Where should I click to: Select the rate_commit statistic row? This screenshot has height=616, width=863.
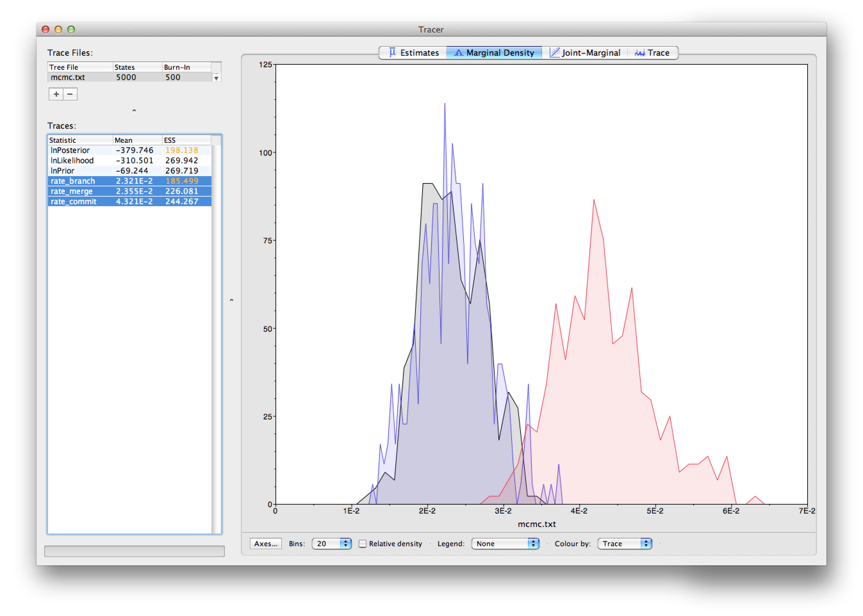129,202
